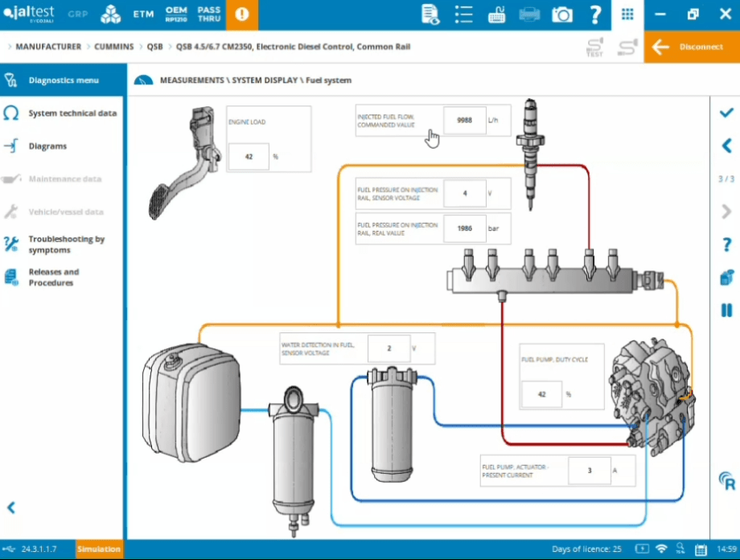This screenshot has height=560, width=740.
Task: Click the orange warning alert icon
Action: (x=242, y=14)
